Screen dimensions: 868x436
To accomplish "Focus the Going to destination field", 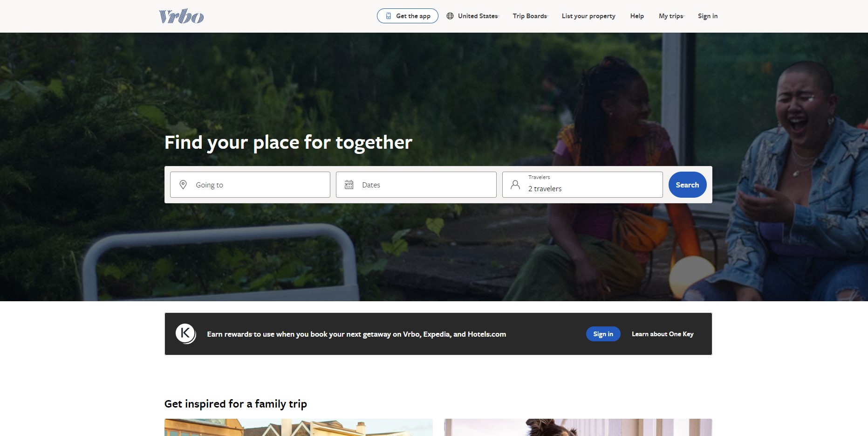I will pos(250,185).
